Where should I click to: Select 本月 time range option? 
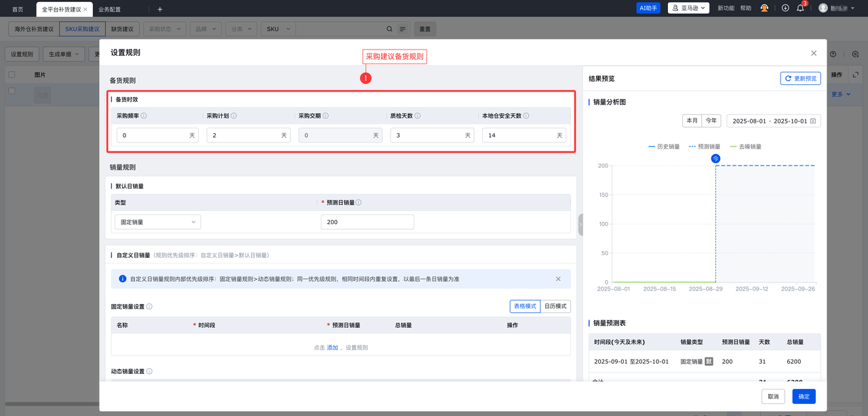(692, 121)
